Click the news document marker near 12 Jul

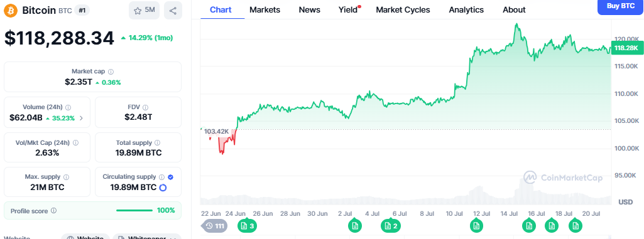476,225
